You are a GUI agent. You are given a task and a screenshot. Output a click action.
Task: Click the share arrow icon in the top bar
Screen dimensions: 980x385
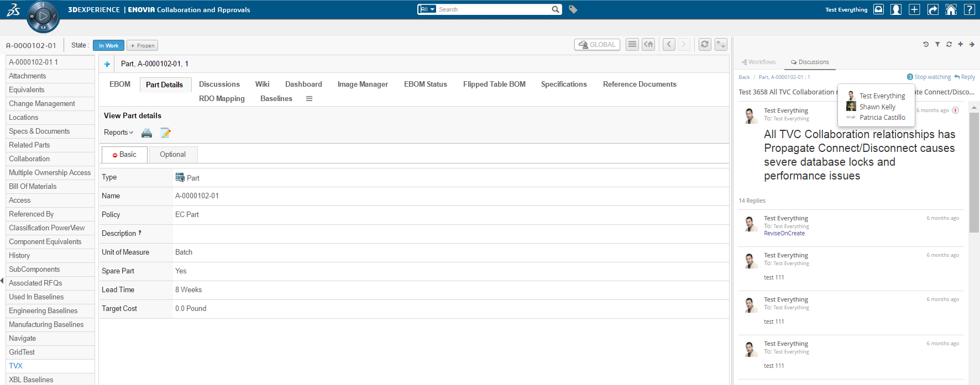pos(932,9)
